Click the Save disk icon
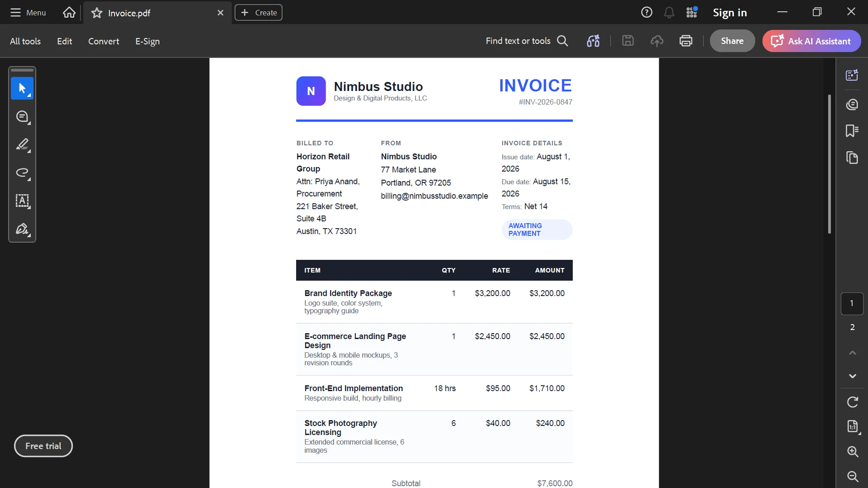Image resolution: width=868 pixels, height=488 pixels. pyautogui.click(x=628, y=41)
